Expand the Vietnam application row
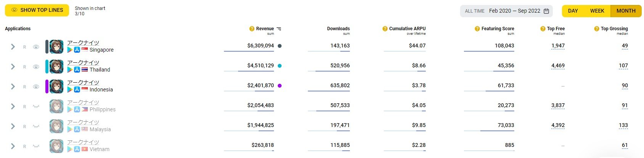The image size is (644, 158). 13,146
